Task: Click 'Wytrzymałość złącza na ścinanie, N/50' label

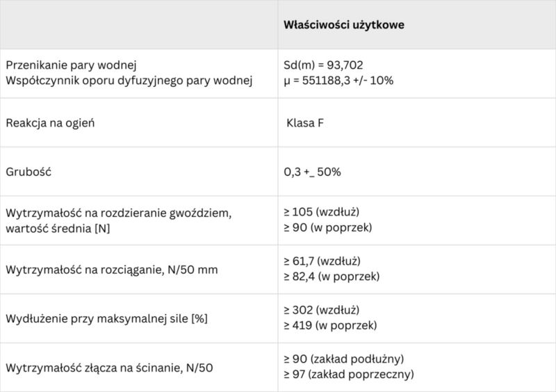Action: (110, 368)
